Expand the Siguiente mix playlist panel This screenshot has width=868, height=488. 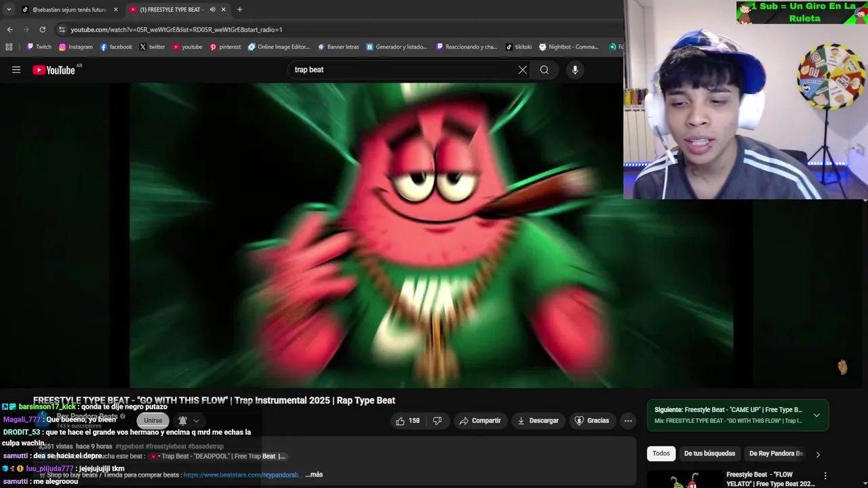click(816, 415)
